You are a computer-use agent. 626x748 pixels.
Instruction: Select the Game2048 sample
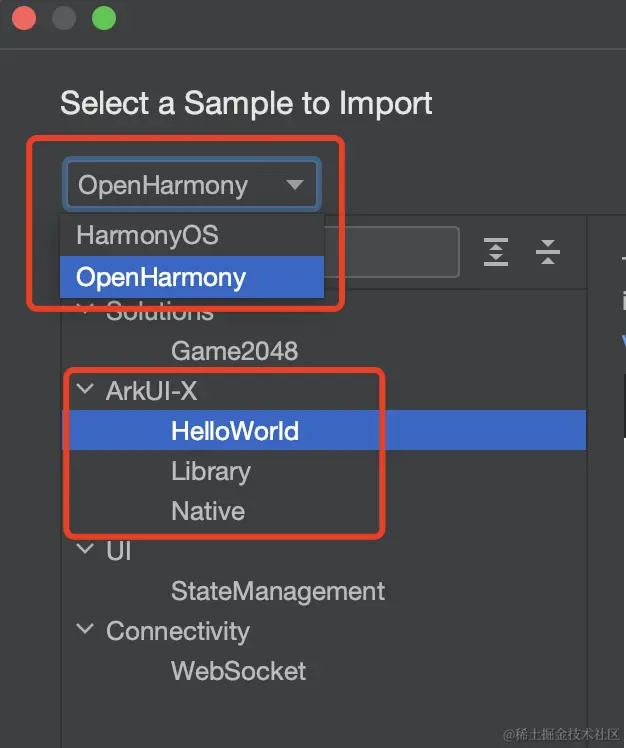234,351
